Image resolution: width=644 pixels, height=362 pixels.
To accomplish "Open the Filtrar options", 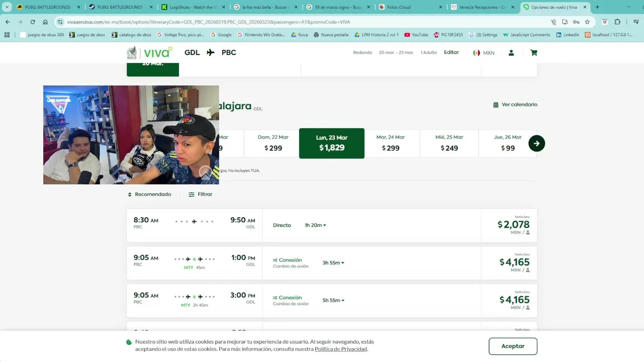I will tap(200, 195).
